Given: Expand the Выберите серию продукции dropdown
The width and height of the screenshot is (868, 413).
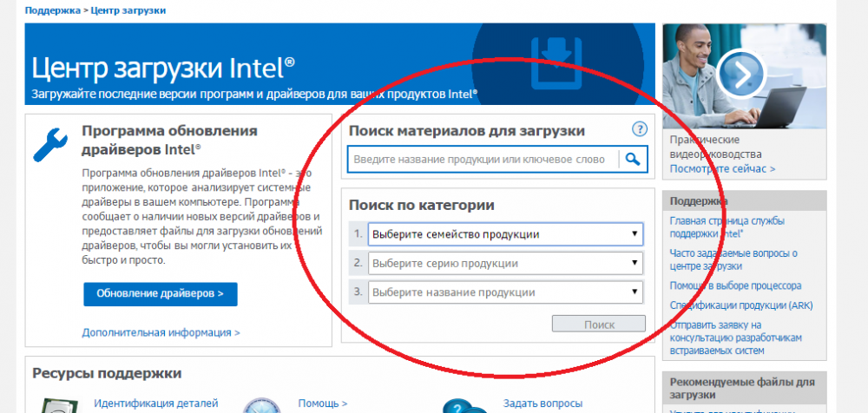Looking at the screenshot, I should pyautogui.click(x=505, y=263).
